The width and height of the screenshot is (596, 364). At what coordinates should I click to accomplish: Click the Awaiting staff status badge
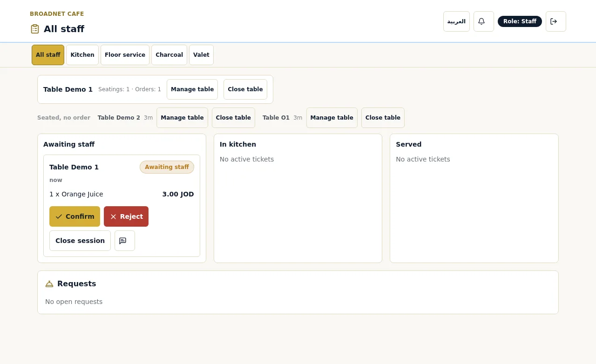pyautogui.click(x=167, y=167)
